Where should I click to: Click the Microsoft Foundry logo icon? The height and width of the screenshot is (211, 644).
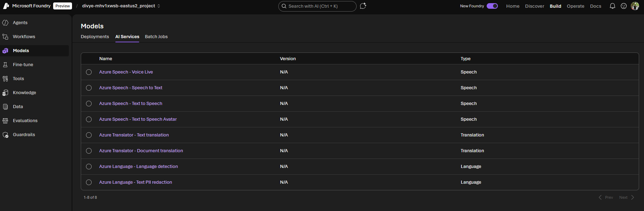(6, 6)
